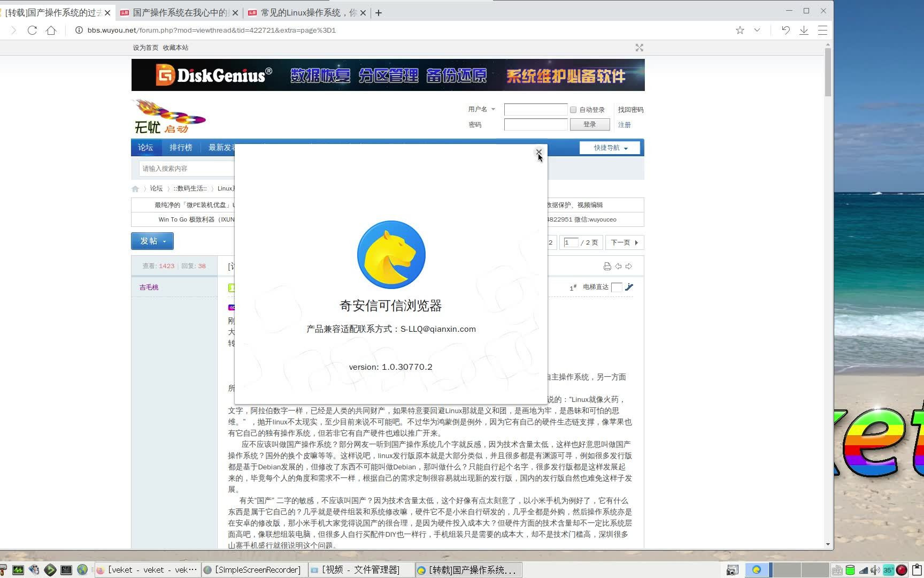Viewport: 924px width, 578px height.
Task: Open a new browser tab
Action: click(379, 13)
